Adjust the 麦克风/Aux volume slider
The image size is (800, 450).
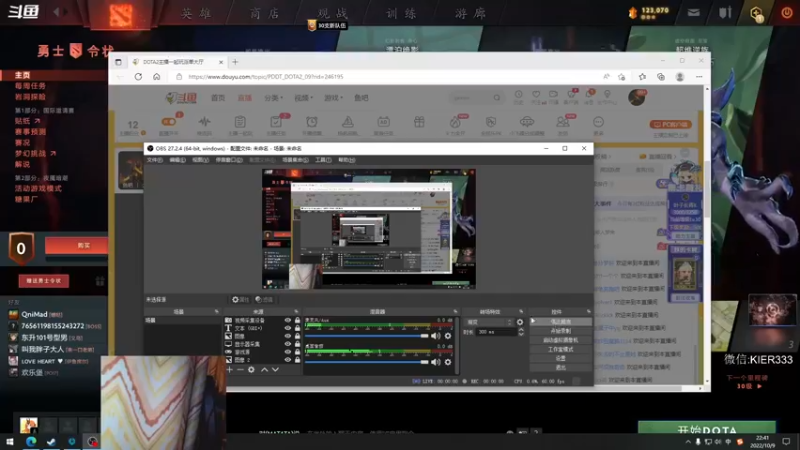point(366,336)
